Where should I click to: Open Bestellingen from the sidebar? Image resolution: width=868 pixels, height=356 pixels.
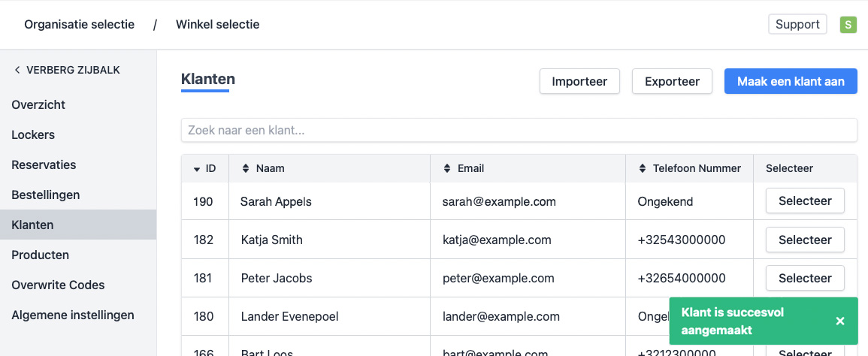tap(45, 195)
